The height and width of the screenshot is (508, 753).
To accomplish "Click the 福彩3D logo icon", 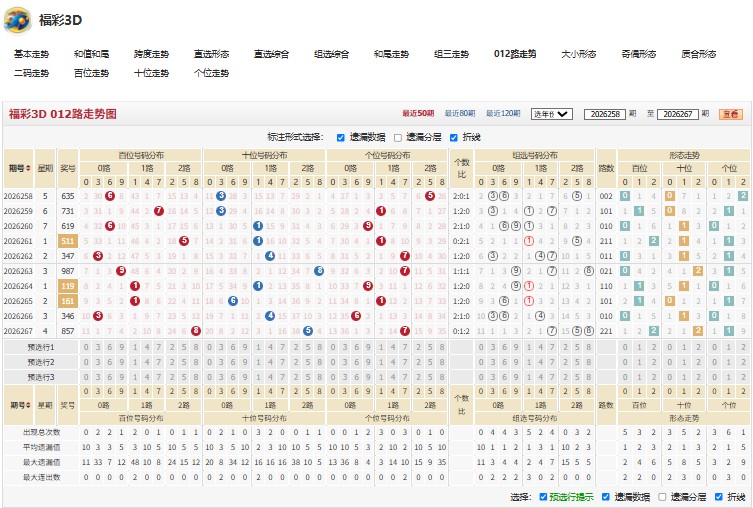I will 17,21.
